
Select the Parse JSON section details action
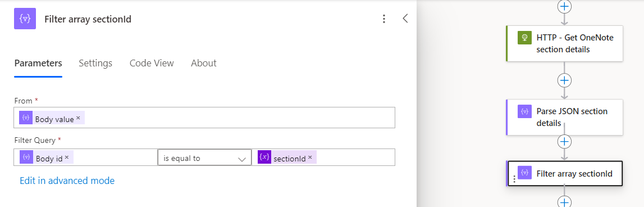[x=564, y=117]
